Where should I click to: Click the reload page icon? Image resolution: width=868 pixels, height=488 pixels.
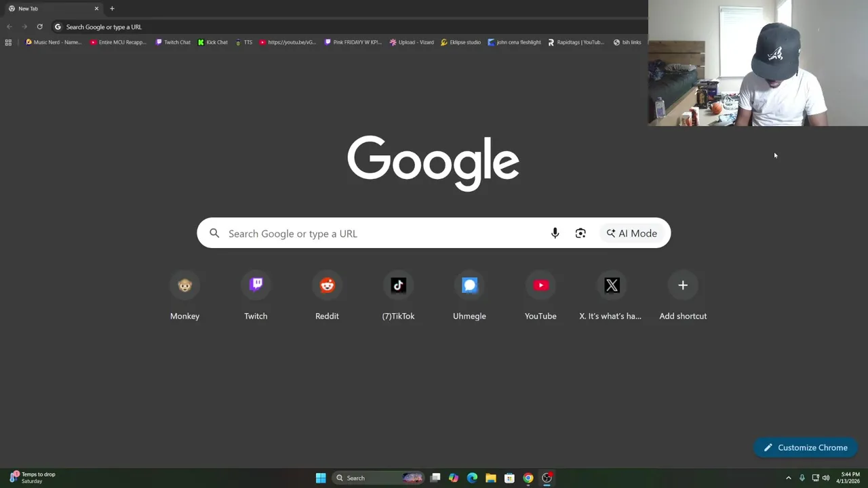[x=39, y=26]
